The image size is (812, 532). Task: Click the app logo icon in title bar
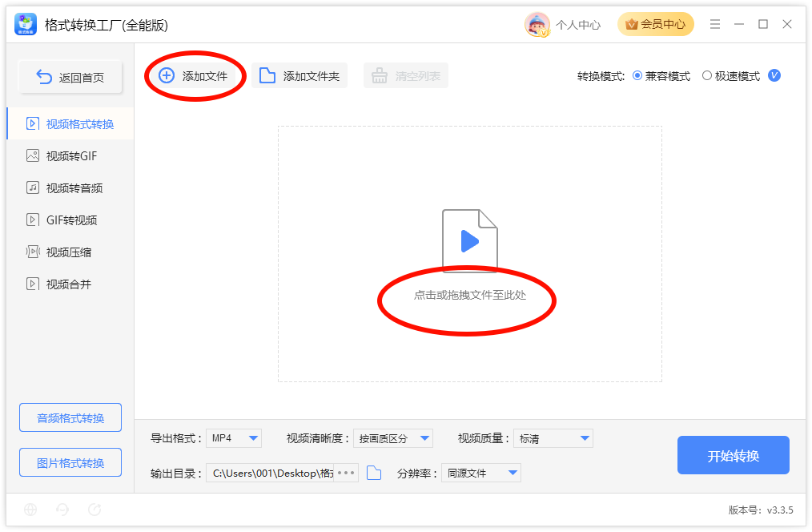[26, 24]
